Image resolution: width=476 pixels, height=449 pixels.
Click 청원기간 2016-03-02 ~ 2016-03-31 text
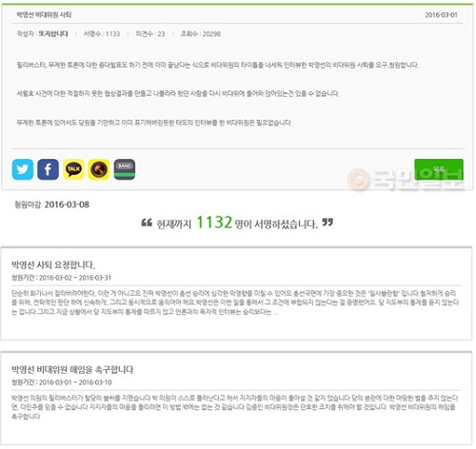click(61, 278)
